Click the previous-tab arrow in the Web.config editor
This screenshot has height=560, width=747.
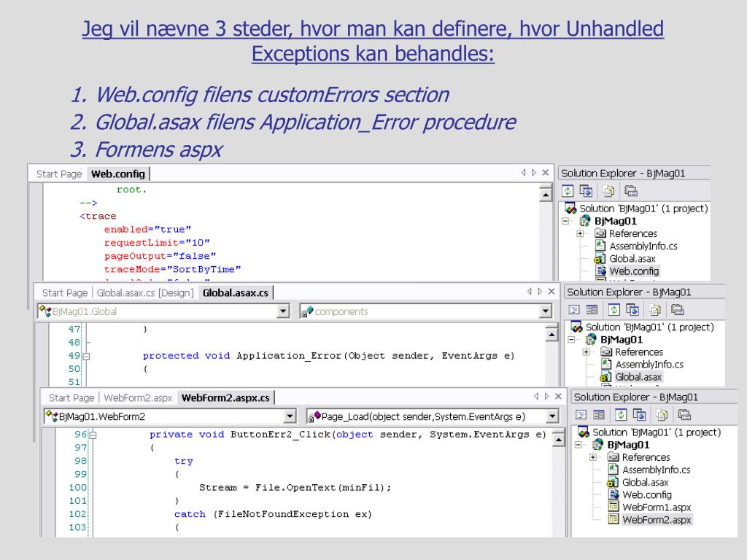point(524,172)
